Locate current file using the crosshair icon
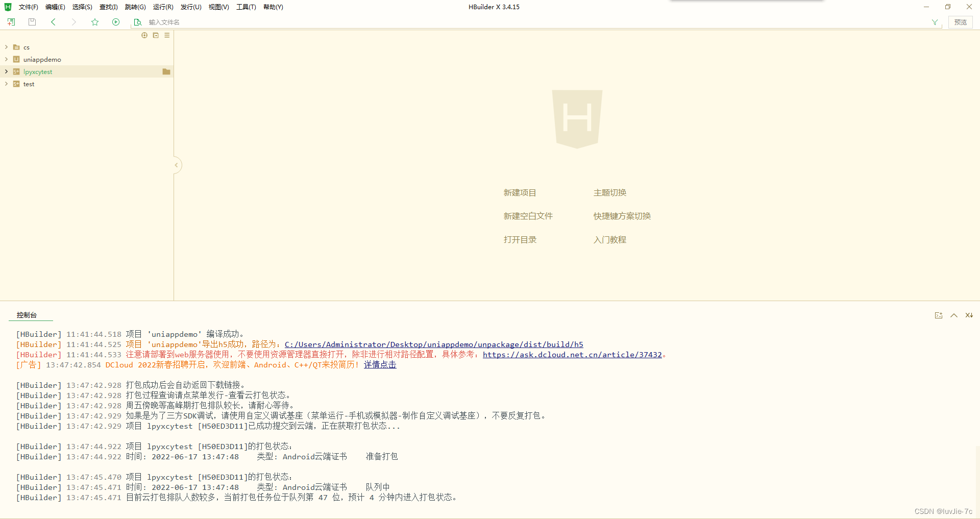 [144, 35]
